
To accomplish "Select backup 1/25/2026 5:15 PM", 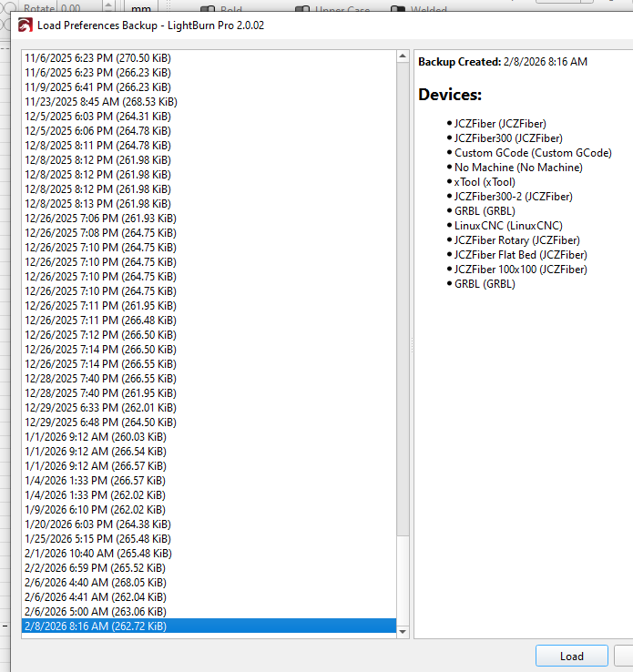I will coord(209,539).
